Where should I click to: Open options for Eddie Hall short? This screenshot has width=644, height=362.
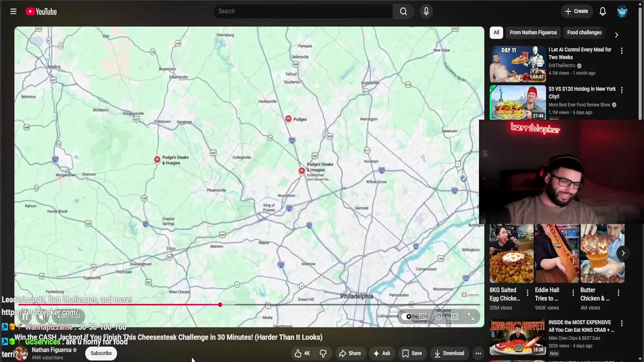tap(573, 293)
